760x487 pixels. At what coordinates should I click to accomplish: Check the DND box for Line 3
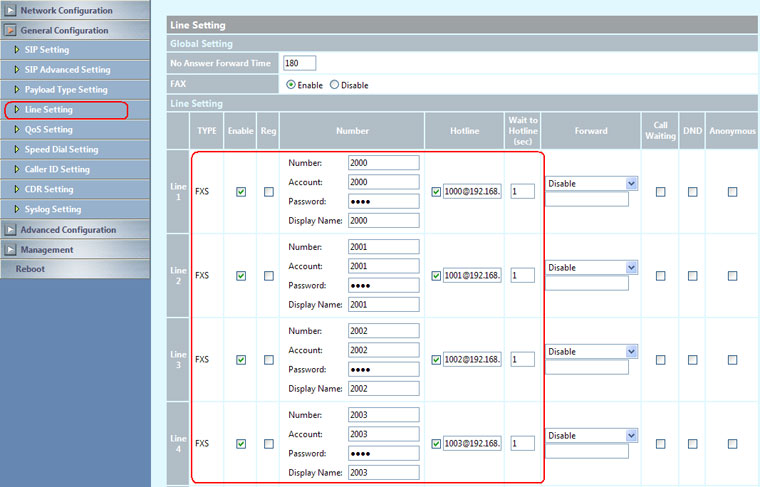tap(692, 360)
